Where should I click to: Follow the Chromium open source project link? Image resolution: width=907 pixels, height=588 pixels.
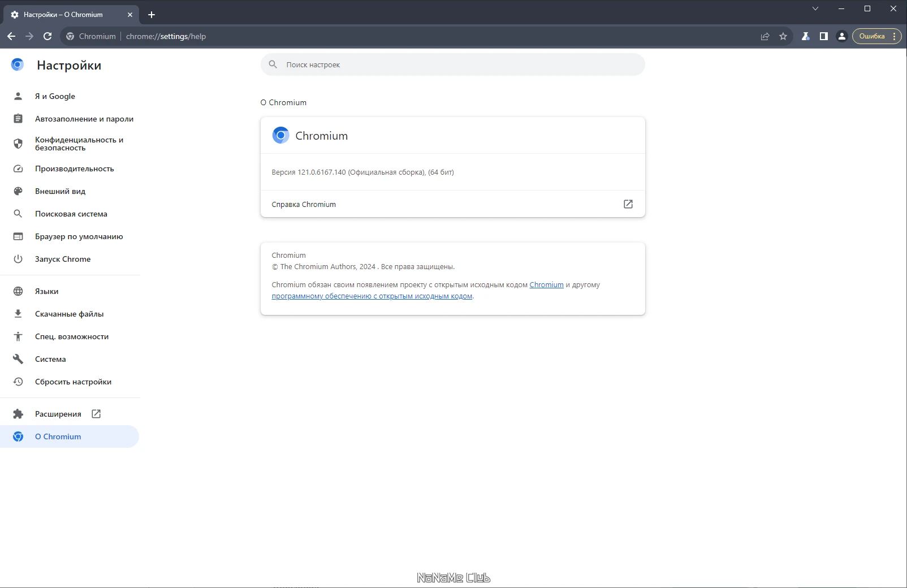point(546,284)
